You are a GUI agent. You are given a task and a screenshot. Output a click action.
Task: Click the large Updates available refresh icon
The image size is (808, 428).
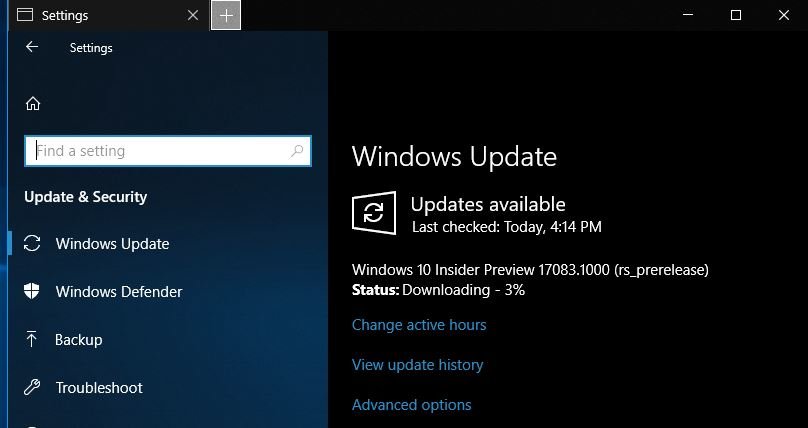click(374, 213)
